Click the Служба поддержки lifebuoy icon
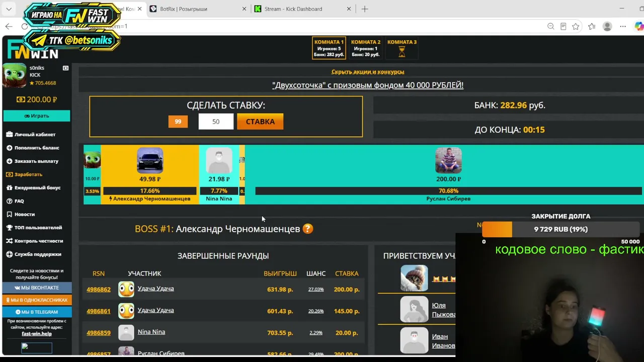Image resolution: width=644 pixels, height=362 pixels. [10, 254]
